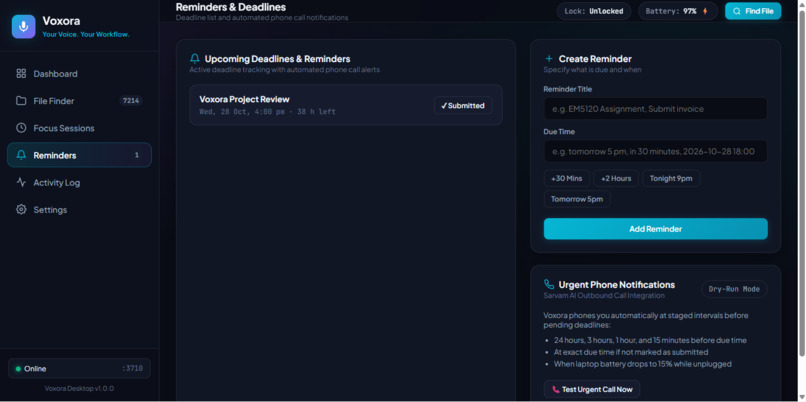Click the bell icon beside Upcoming Deadlines heading
Image resolution: width=806 pixels, height=402 pixels.
(195, 59)
